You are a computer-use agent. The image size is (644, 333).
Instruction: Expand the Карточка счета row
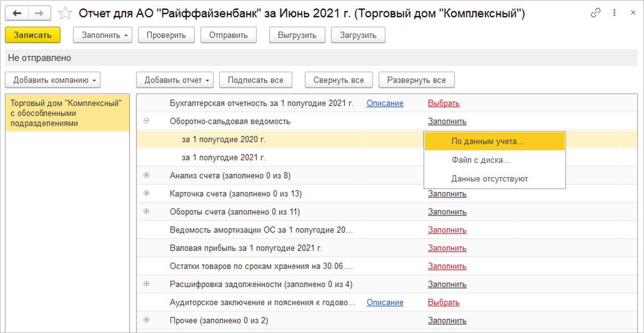[147, 194]
